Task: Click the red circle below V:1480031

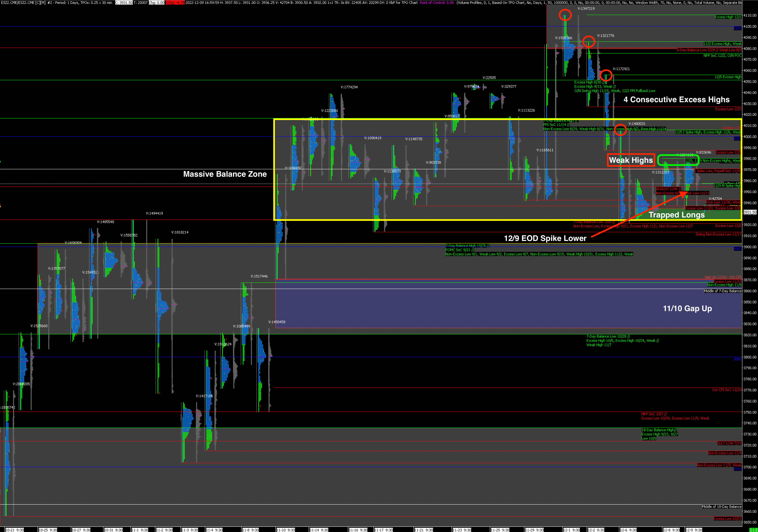Action: point(620,130)
